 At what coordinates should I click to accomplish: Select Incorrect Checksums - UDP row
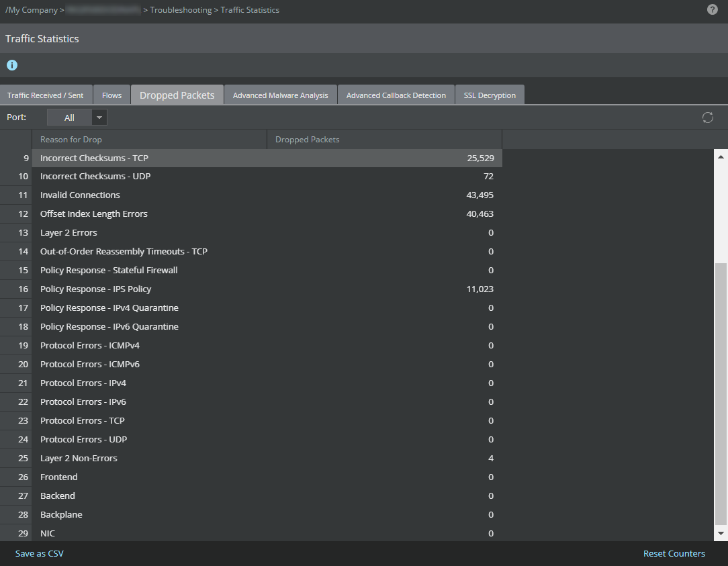251,177
